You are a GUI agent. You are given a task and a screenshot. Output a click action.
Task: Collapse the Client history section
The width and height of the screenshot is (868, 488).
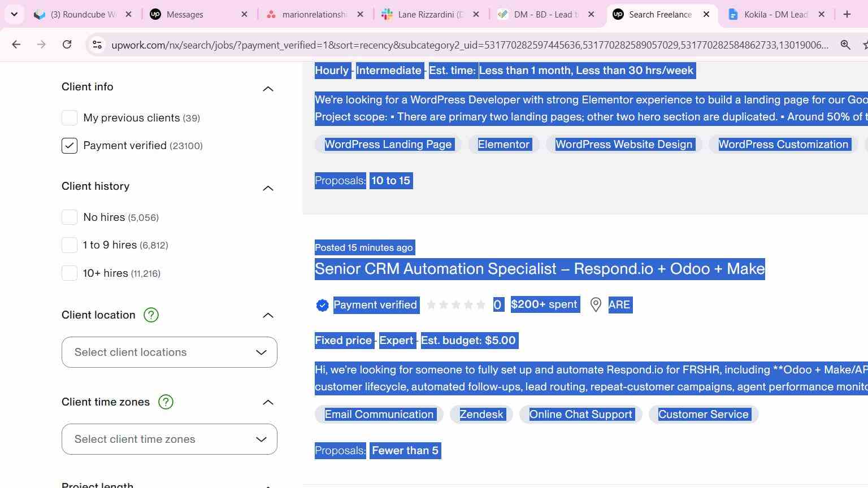[x=268, y=188]
